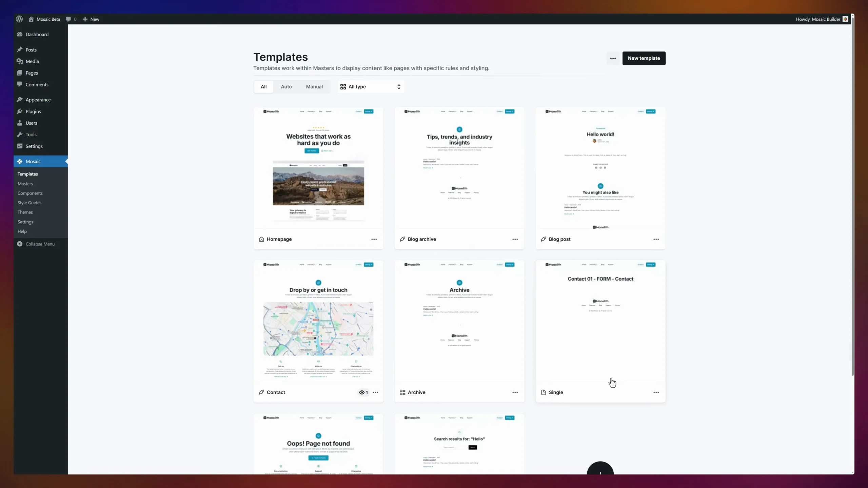Click the user avatar icon in the admin bar
Screen dimensions: 868x488
[845, 19]
